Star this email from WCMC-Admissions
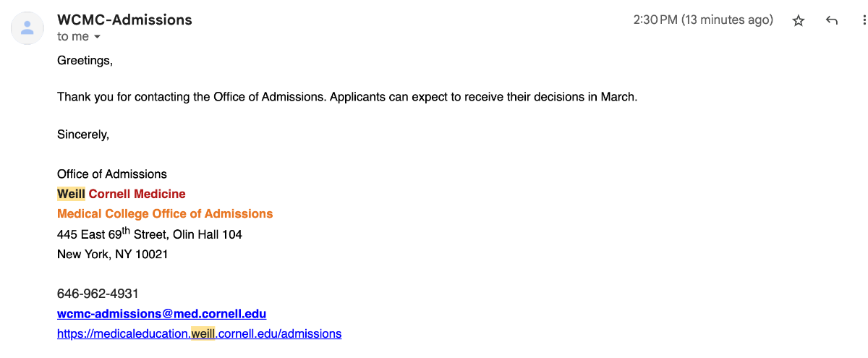This screenshot has width=868, height=358. click(x=799, y=21)
